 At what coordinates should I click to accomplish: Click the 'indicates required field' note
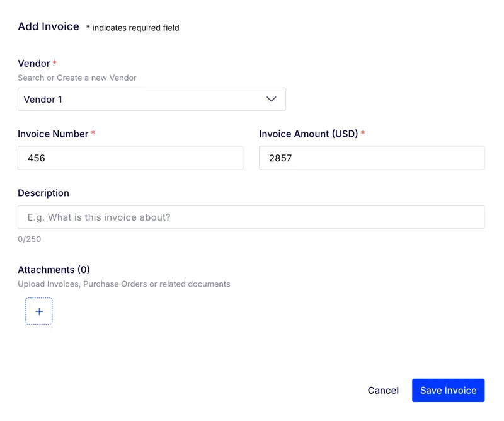pos(133,28)
